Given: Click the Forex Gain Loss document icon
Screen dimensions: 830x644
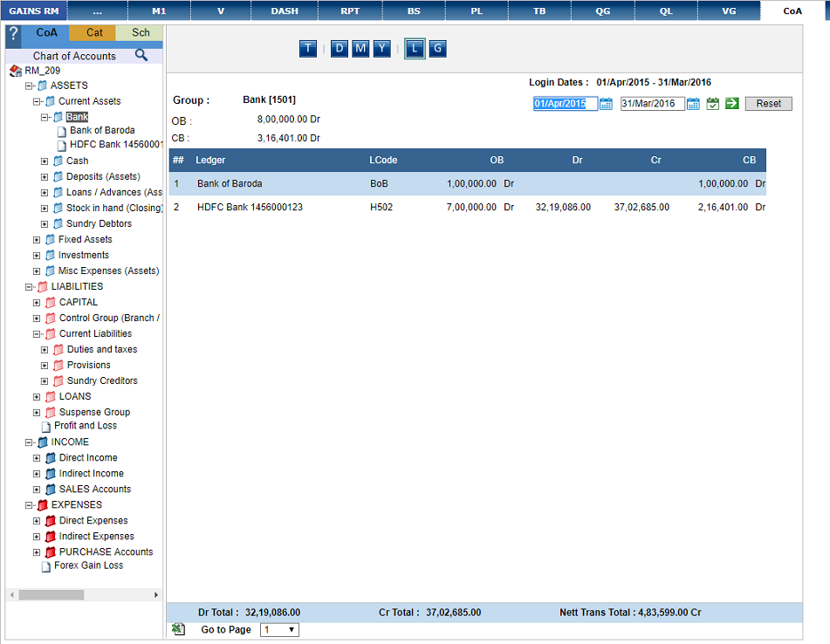Looking at the screenshot, I should pyautogui.click(x=46, y=566).
